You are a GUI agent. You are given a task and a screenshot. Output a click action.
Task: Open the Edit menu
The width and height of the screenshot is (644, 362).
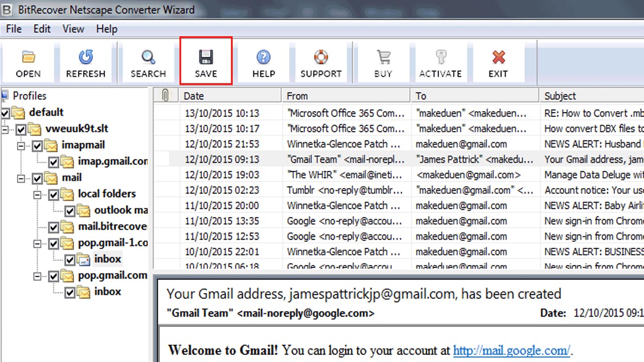point(42,29)
